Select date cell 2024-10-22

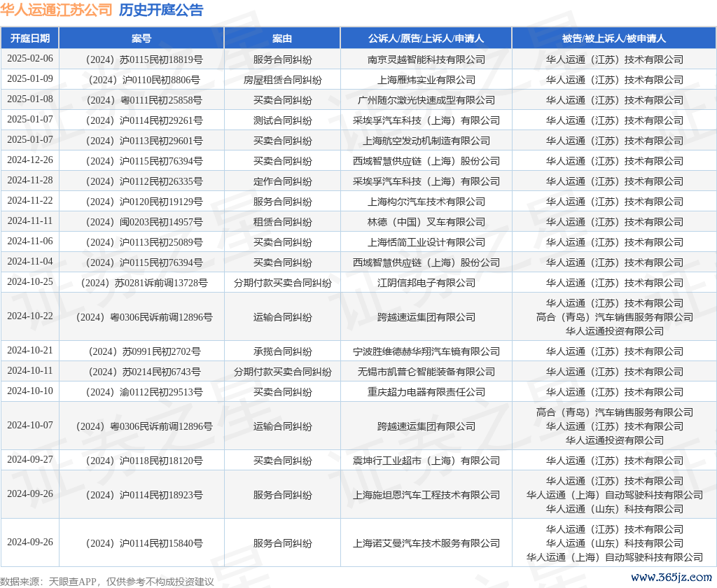pyautogui.click(x=30, y=316)
